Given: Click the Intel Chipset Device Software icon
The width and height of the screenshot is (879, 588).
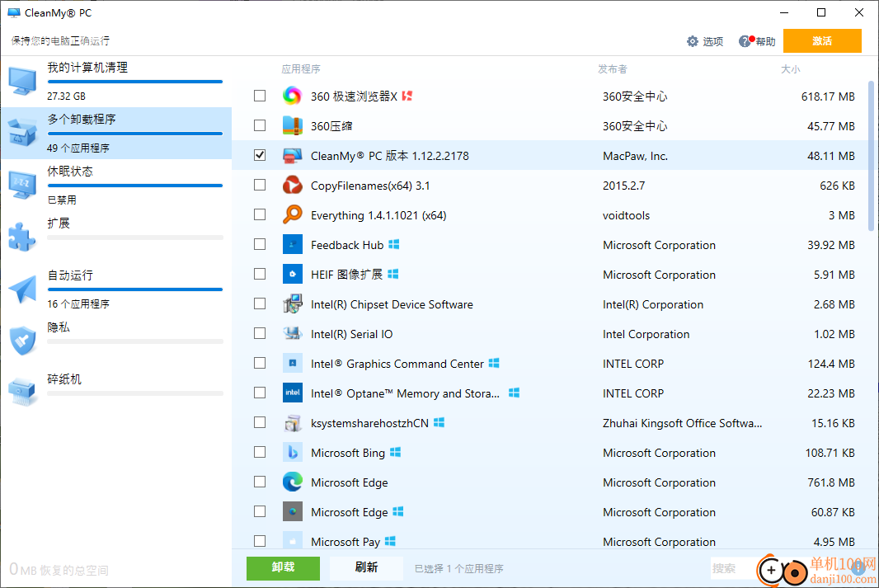Looking at the screenshot, I should pos(292,303).
